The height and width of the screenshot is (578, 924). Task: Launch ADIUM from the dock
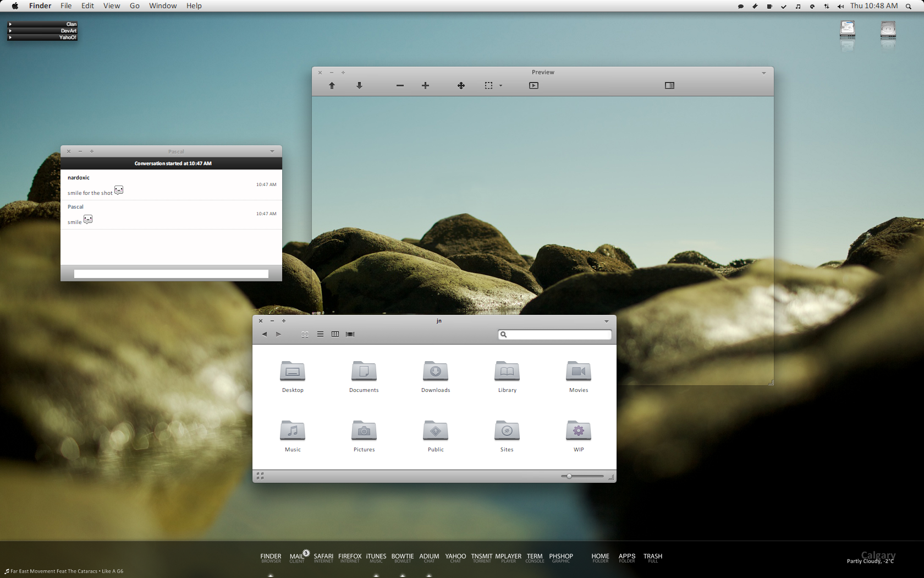tap(429, 558)
